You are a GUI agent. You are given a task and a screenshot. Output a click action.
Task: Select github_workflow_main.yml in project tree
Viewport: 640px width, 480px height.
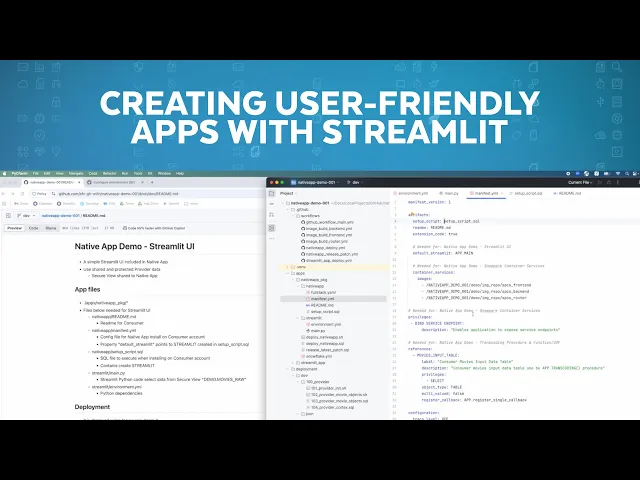click(327, 222)
